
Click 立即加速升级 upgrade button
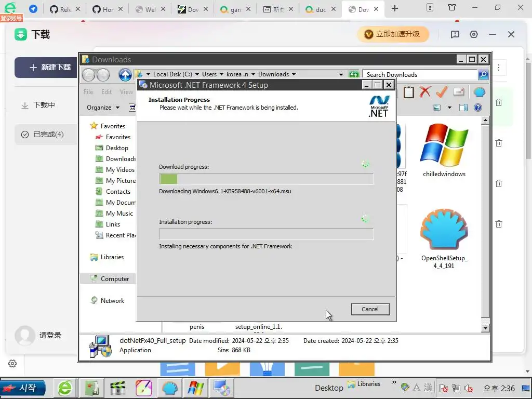393,34
